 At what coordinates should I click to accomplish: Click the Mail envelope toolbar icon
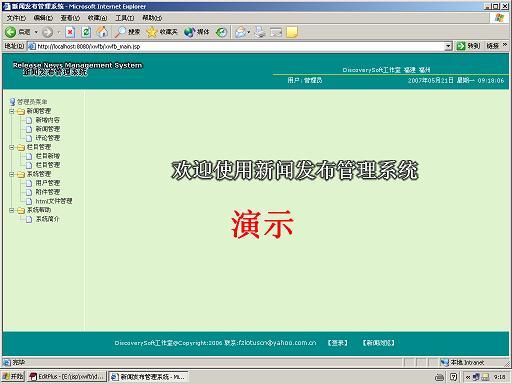(240, 32)
